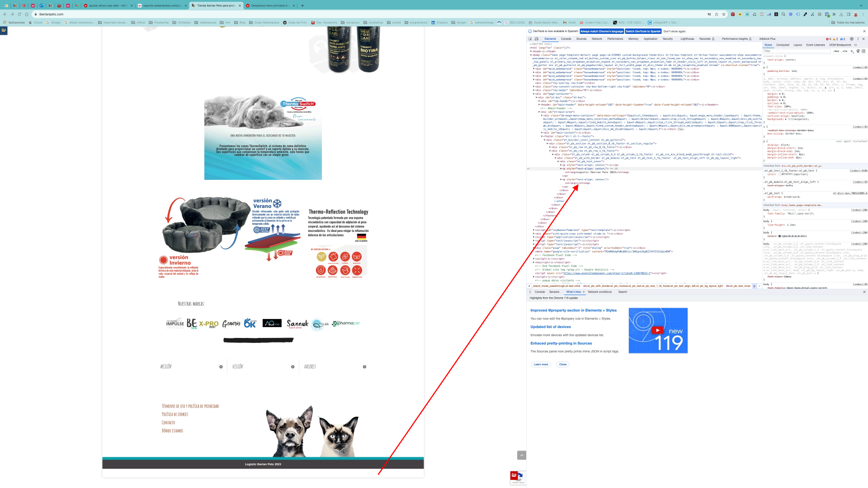Viewport: 868px width, 488px height.
Task: Click the #FFFFFF color swatch in Styles
Action: coord(779,174)
